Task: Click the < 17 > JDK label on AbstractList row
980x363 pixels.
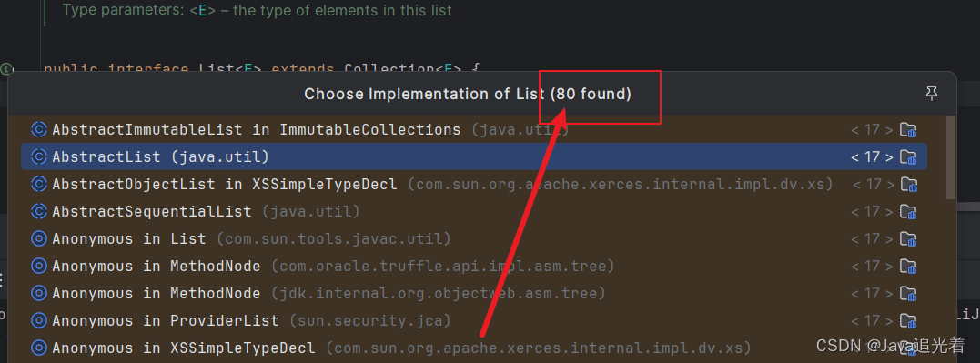Action: click(x=872, y=156)
